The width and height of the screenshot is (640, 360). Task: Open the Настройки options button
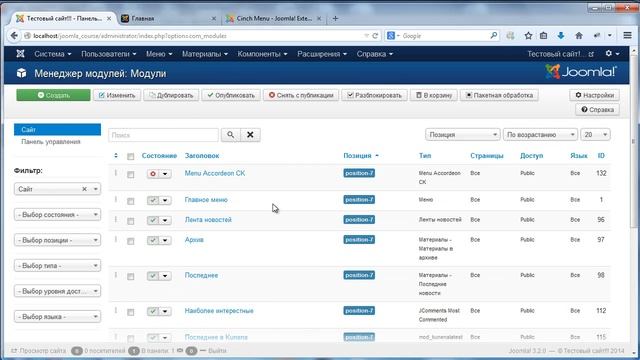point(594,95)
